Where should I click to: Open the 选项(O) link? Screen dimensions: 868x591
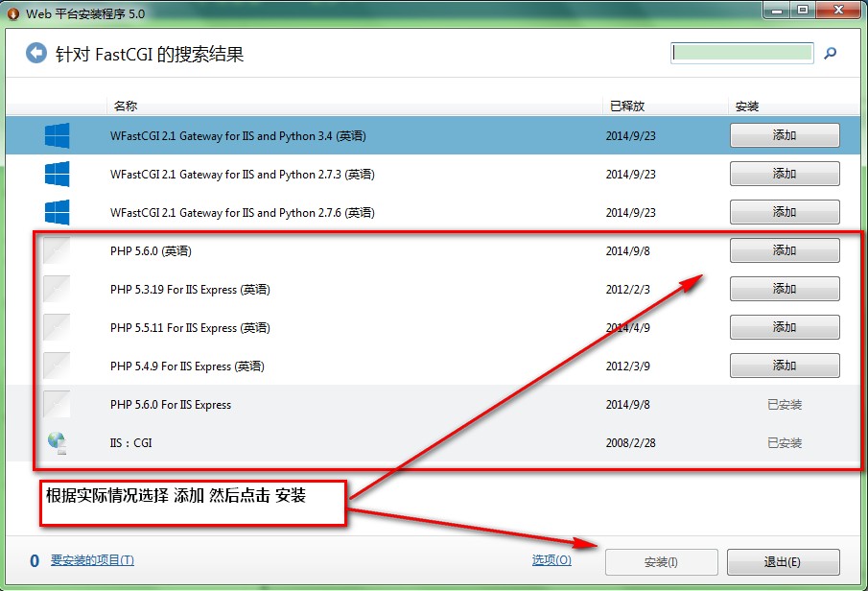point(551,560)
